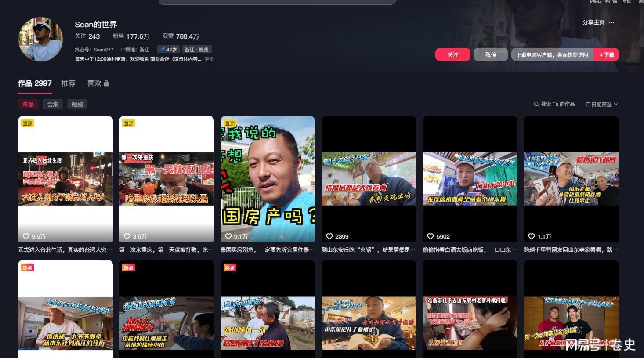Screen dimensions: 644x358
Task: Click the heart icon on the 2399-likes video
Action: click(329, 236)
